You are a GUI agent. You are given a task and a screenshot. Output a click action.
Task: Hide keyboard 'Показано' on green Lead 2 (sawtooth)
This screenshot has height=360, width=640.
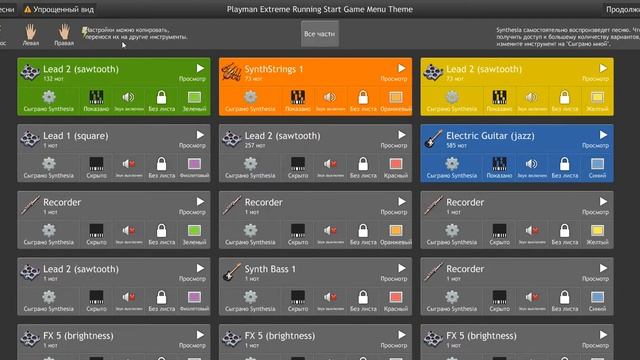96,97
